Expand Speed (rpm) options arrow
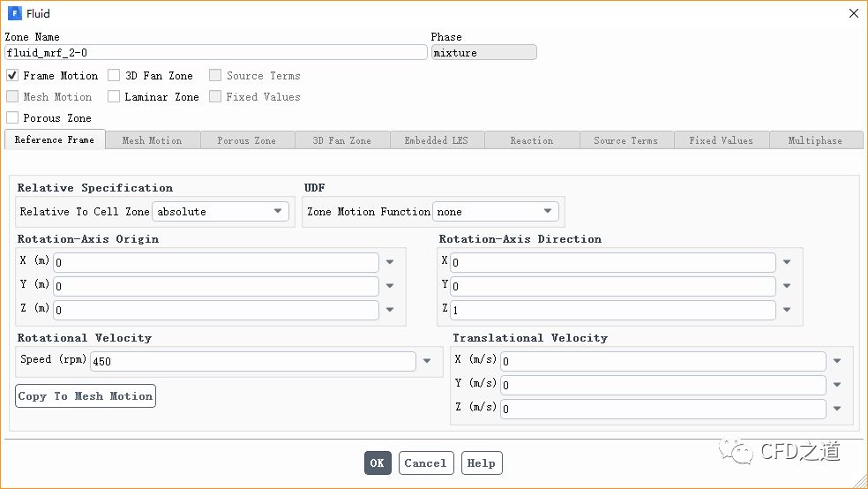The height and width of the screenshot is (489, 868). point(427,361)
